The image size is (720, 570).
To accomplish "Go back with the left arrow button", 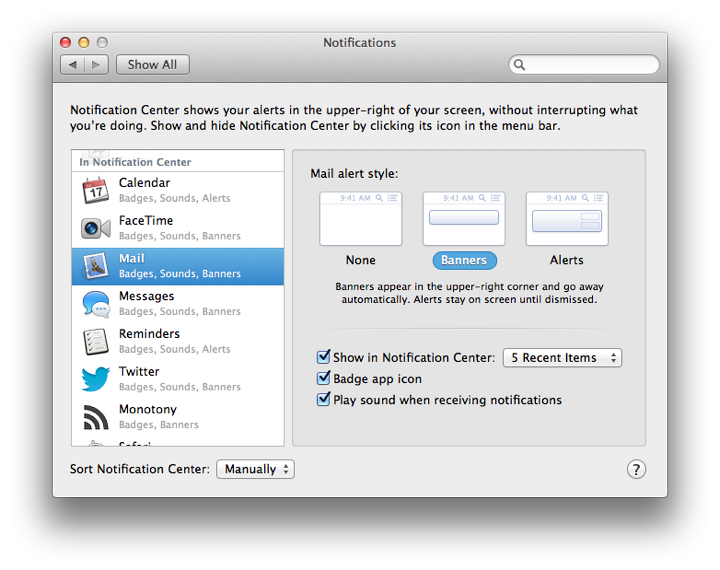I will pyautogui.click(x=73, y=64).
